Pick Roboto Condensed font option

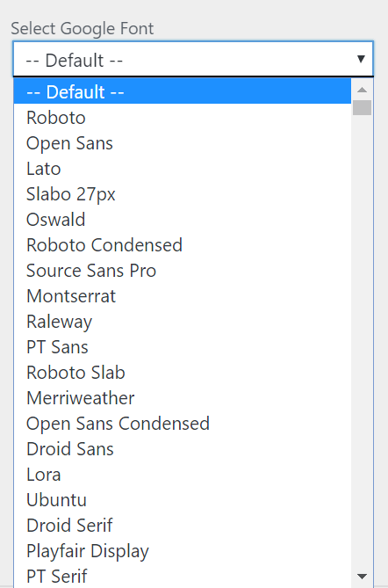click(x=183, y=245)
